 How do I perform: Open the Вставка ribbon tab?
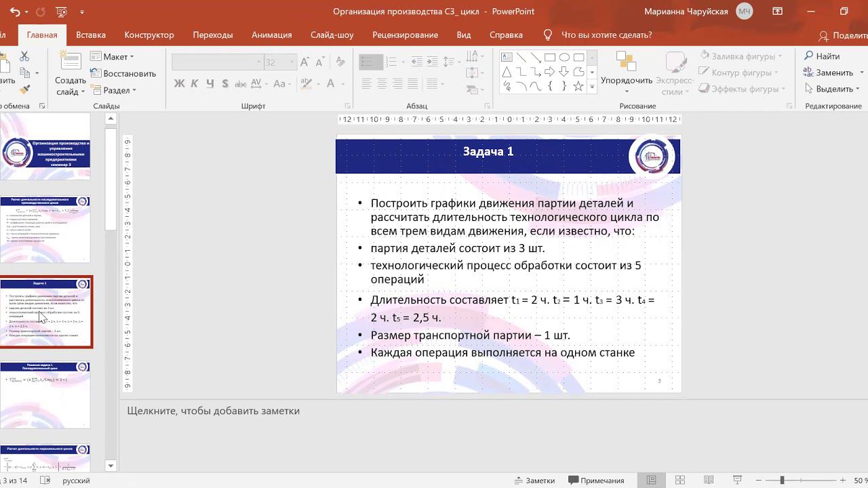pos(91,35)
